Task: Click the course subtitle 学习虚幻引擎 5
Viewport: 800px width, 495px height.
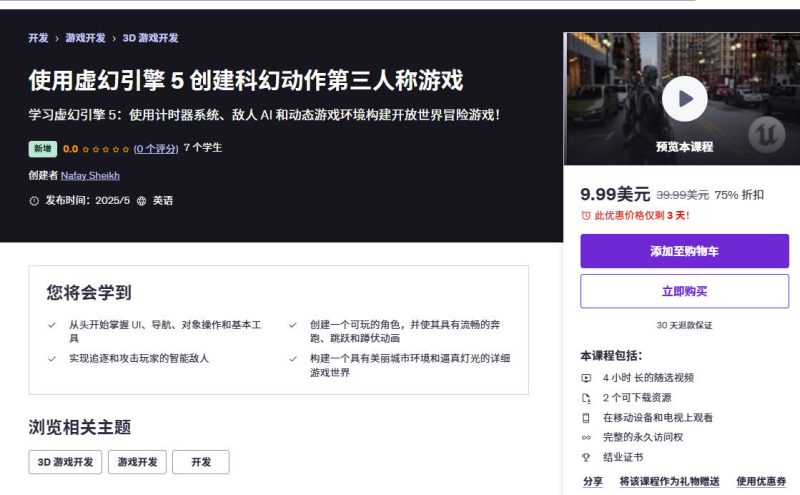Action: [x=264, y=115]
